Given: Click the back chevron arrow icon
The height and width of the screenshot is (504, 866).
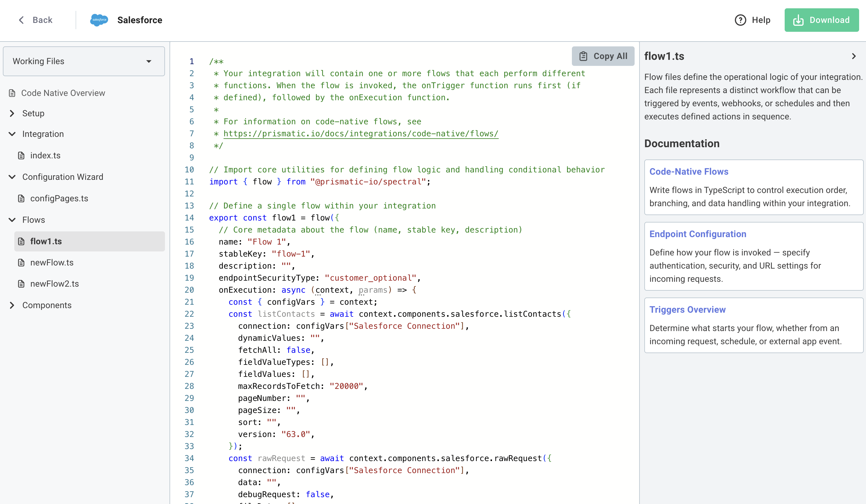Looking at the screenshot, I should pyautogui.click(x=21, y=20).
